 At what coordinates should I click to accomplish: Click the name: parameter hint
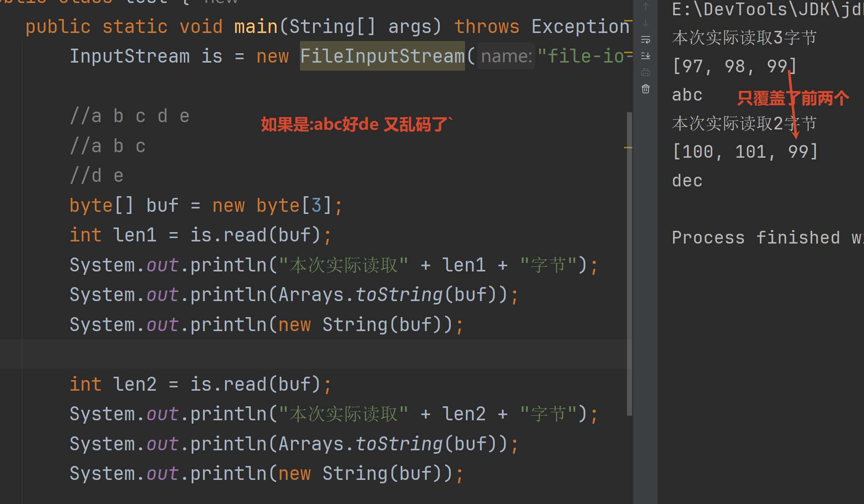click(x=506, y=56)
